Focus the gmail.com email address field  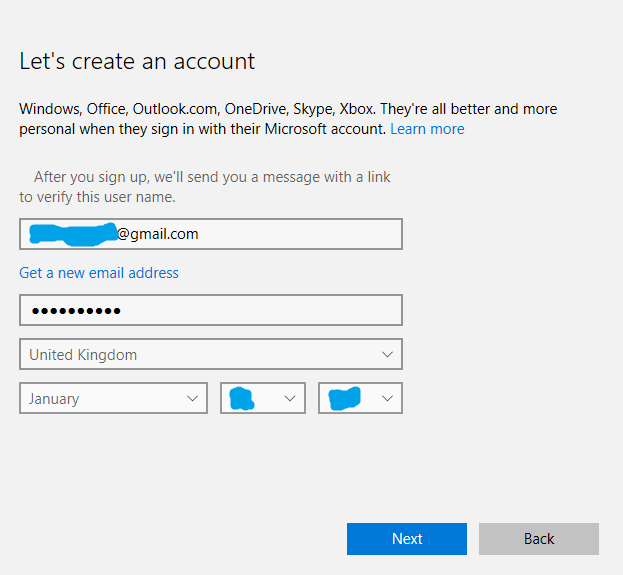click(x=211, y=234)
